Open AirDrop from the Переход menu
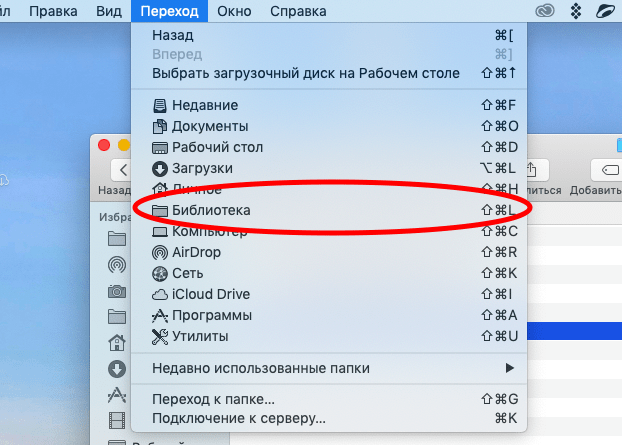The width and height of the screenshot is (622, 445). pos(329,252)
